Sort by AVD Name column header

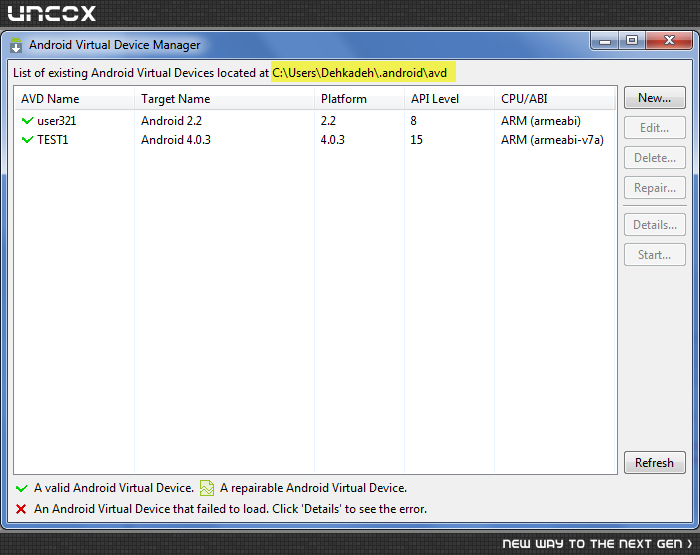tap(74, 99)
